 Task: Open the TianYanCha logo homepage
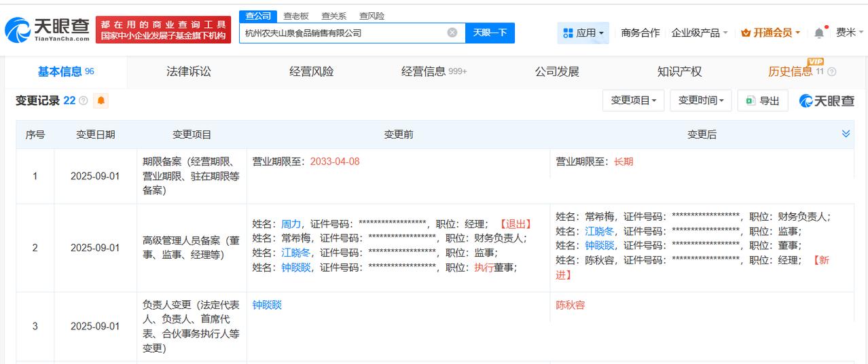coord(47,30)
